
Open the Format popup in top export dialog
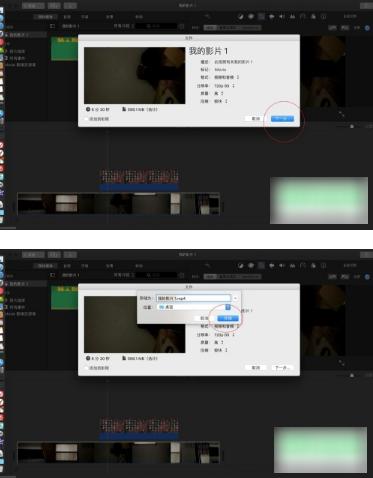point(227,77)
